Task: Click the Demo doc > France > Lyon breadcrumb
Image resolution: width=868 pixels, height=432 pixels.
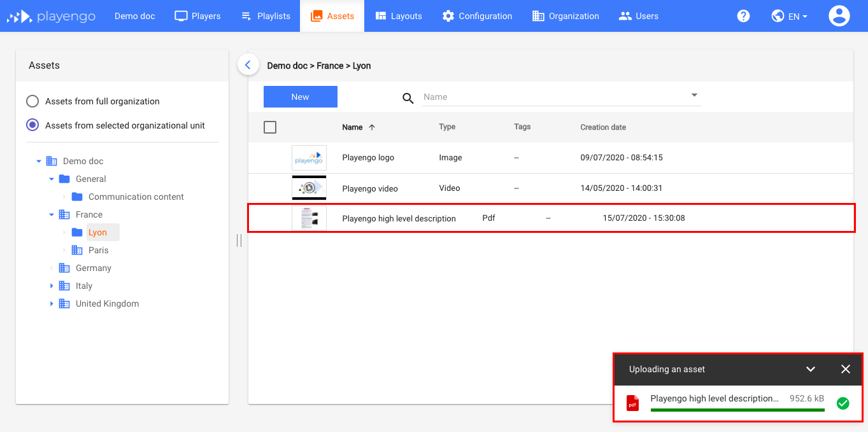Action: click(x=319, y=66)
